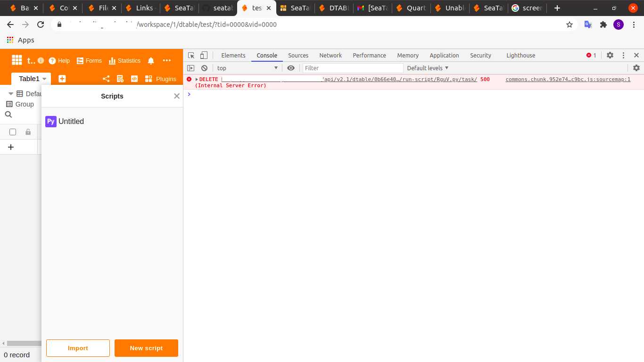Viewport: 644px width, 362px height.
Task: Clear console with the ban icon
Action: (x=204, y=68)
